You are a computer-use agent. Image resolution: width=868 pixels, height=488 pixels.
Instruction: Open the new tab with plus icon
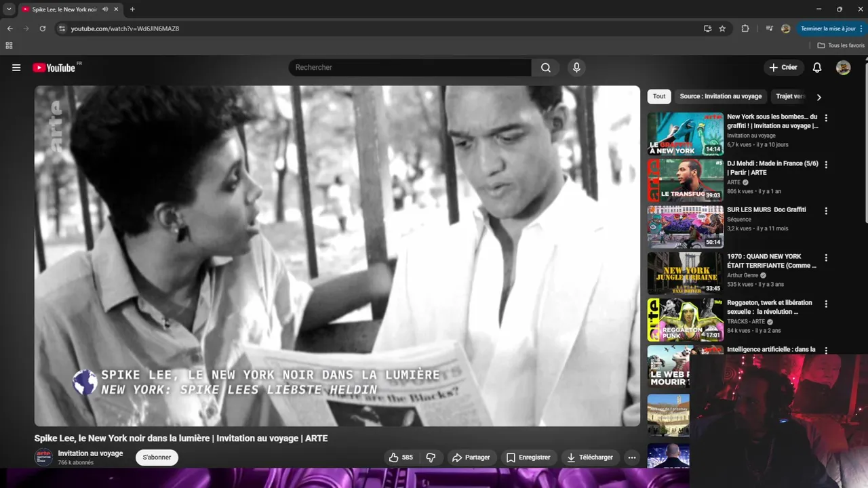pyautogui.click(x=132, y=9)
